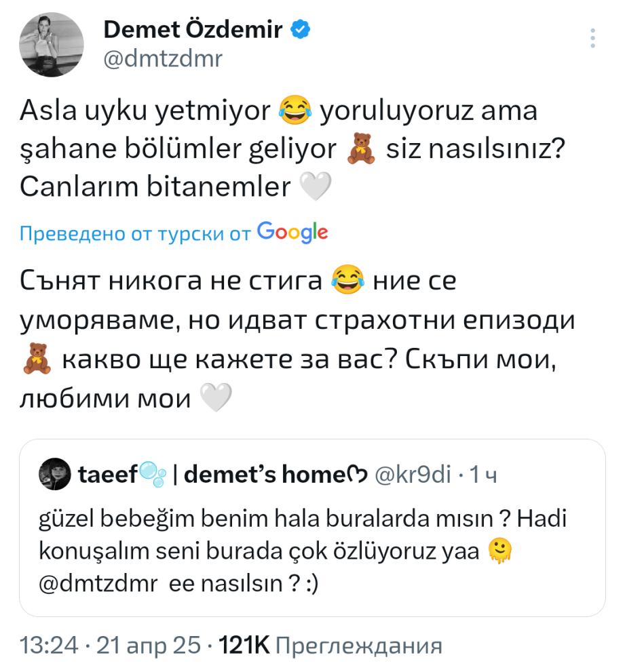Click the 121K Преглеждания view count
The width and height of the screenshot is (625, 672).
pyautogui.click(x=331, y=645)
